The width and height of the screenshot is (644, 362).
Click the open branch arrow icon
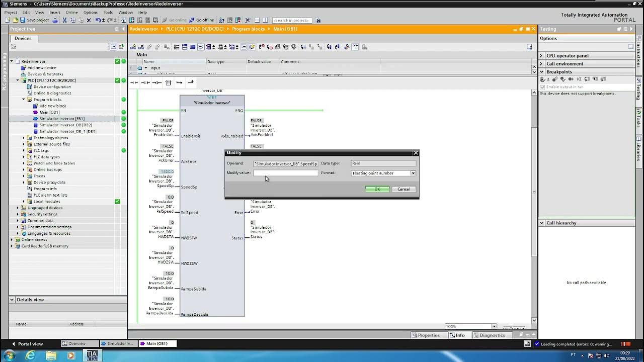click(179, 82)
